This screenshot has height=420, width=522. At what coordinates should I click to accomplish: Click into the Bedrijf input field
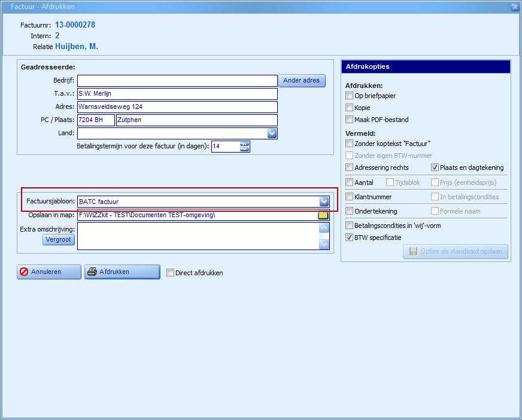[x=177, y=81]
